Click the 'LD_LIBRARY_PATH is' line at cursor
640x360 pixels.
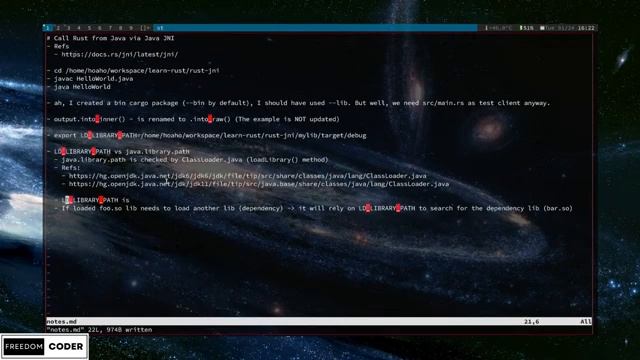pyautogui.click(x=91, y=200)
